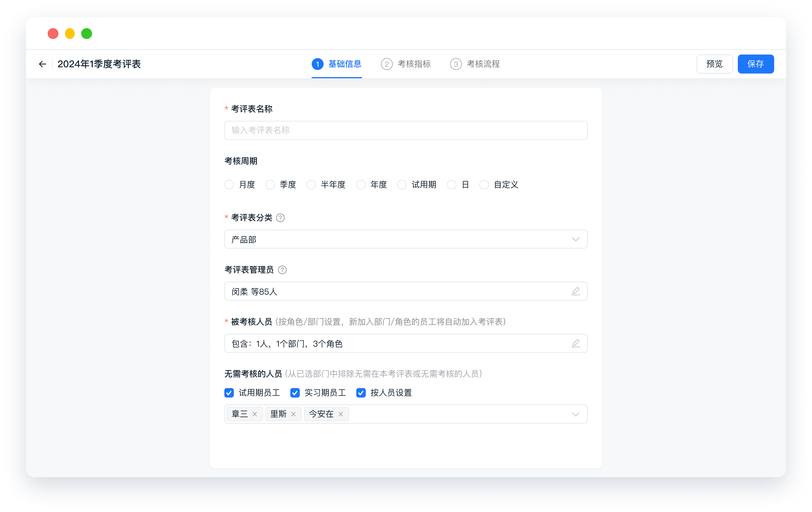
Task: Edit 被考核人员 via pencil icon
Action: (x=576, y=343)
